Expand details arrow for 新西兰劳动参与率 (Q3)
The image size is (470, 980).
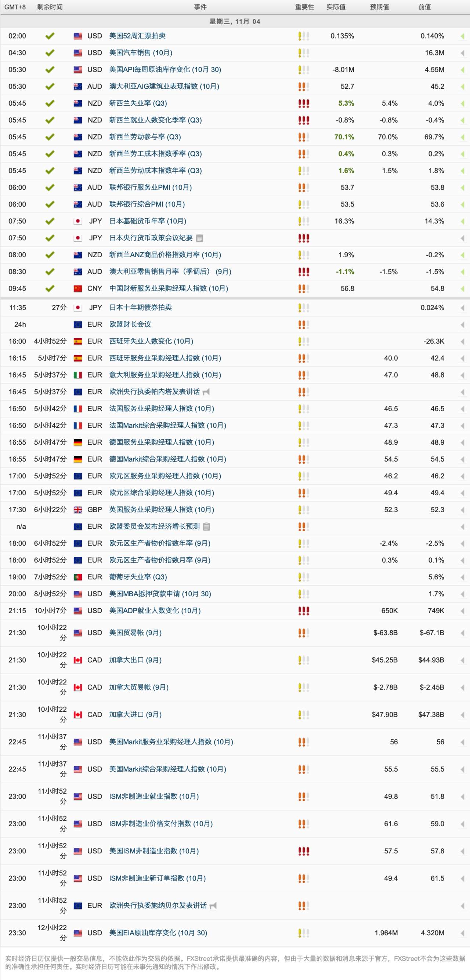pyautogui.click(x=462, y=137)
